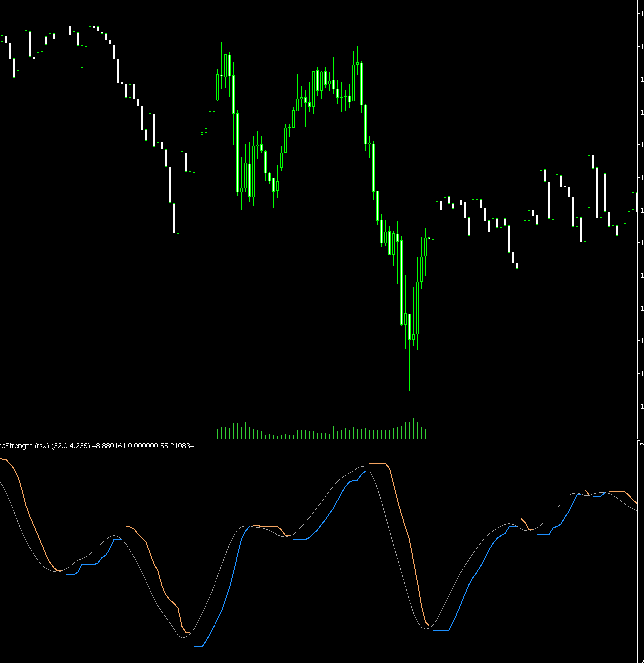644x663 pixels.
Task: Click the tallest volume spike bar
Action: point(74,417)
